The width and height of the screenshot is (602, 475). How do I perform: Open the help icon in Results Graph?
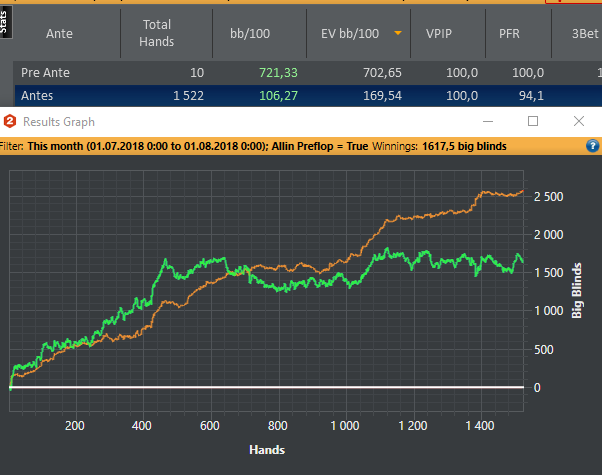[x=592, y=146]
